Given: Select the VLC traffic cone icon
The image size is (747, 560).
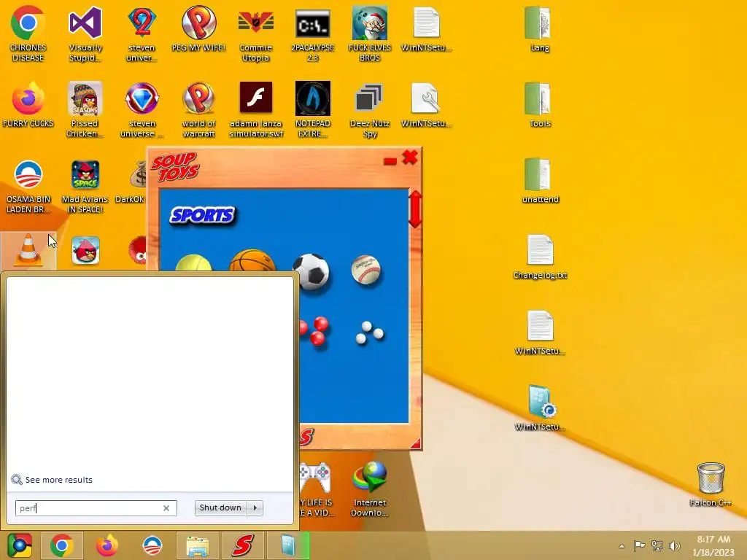Looking at the screenshot, I should (28, 250).
